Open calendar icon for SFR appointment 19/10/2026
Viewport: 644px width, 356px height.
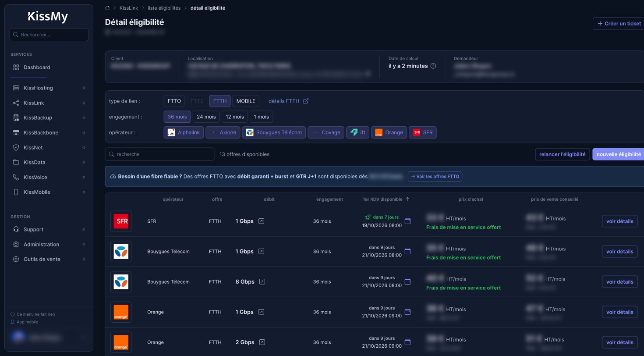(407, 221)
